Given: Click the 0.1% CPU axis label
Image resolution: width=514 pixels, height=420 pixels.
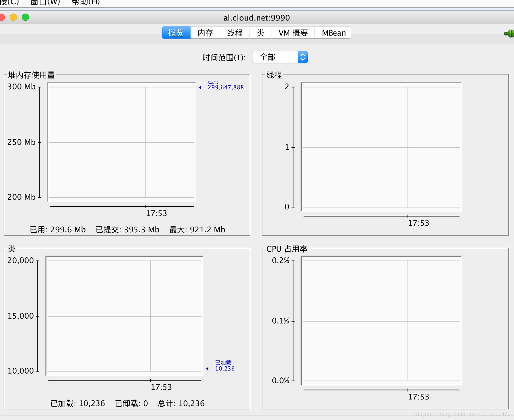Looking at the screenshot, I should (281, 321).
